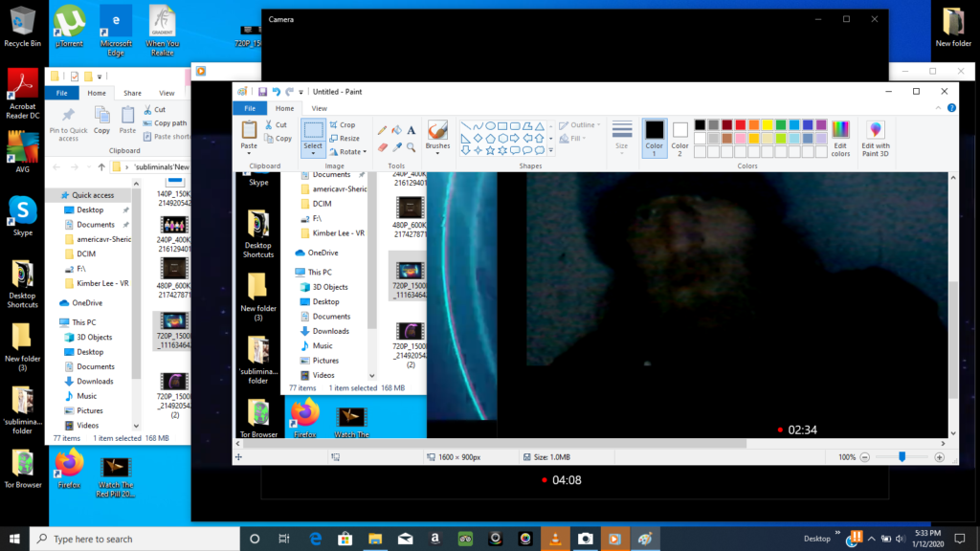Screen dimensions: 980x551
Task: Open Edit with Paint 3D
Action: (875, 138)
